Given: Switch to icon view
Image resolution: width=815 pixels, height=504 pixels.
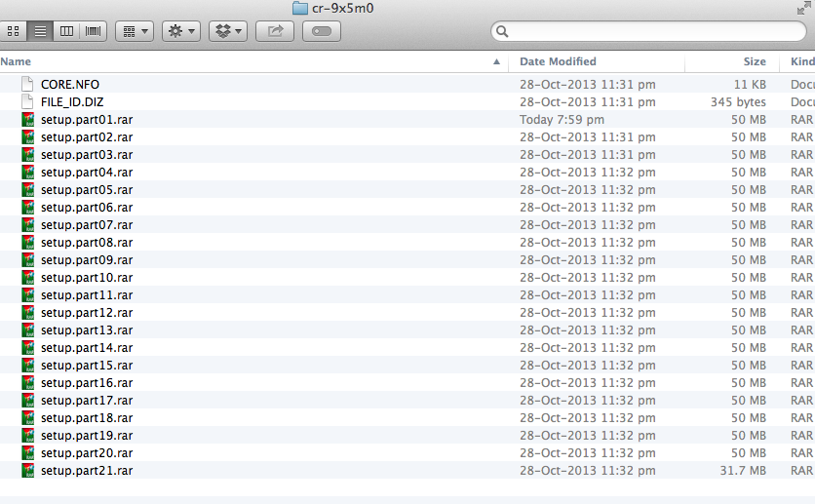Looking at the screenshot, I should [14, 31].
